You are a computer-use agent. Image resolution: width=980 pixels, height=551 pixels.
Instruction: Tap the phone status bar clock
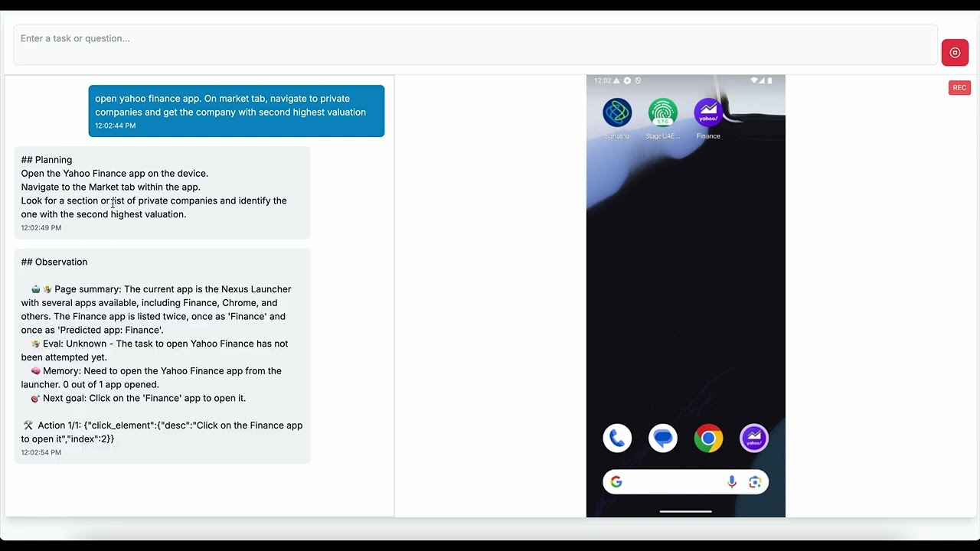pos(603,80)
